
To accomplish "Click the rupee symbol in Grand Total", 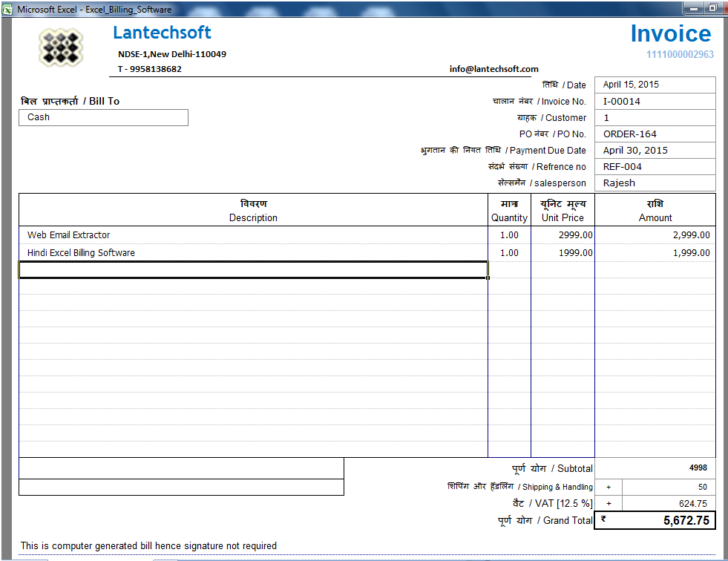I will click(x=603, y=518).
